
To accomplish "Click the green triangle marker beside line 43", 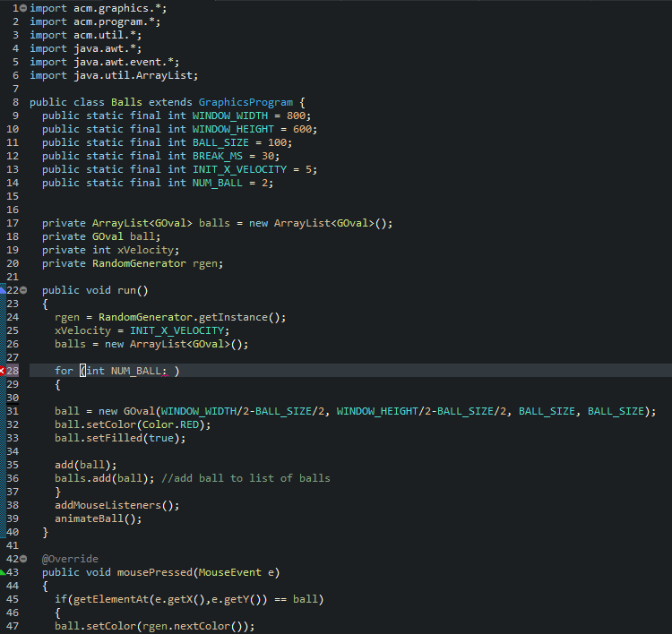I will pyautogui.click(x=3, y=572).
